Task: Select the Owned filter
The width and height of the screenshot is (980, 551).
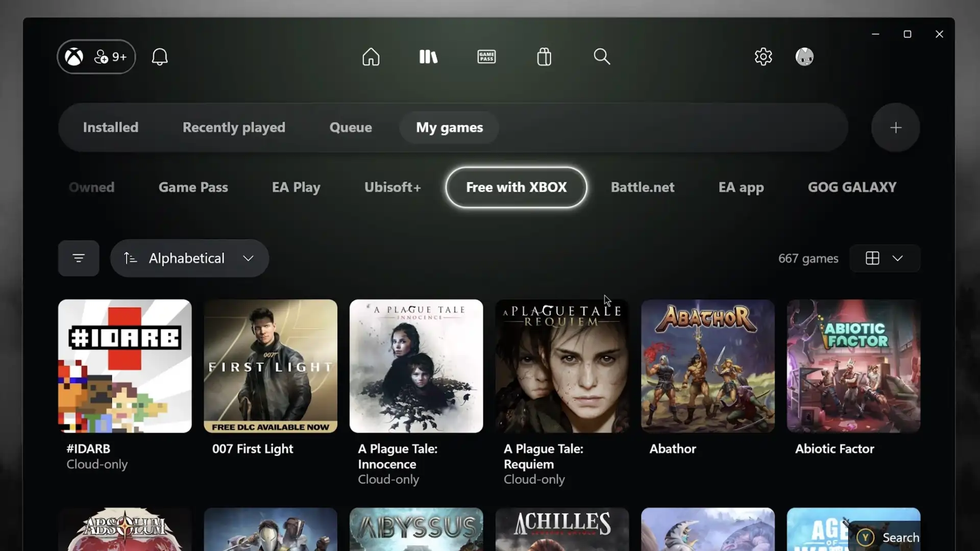Action: [x=91, y=187]
